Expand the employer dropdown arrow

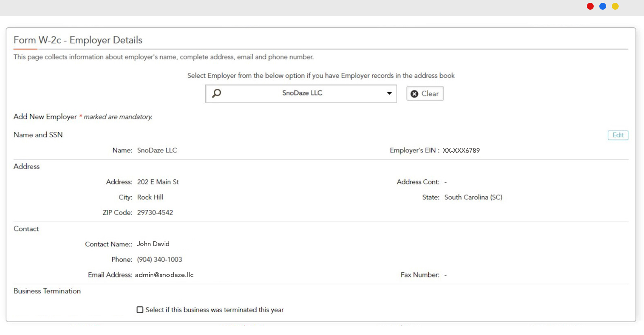(x=389, y=93)
